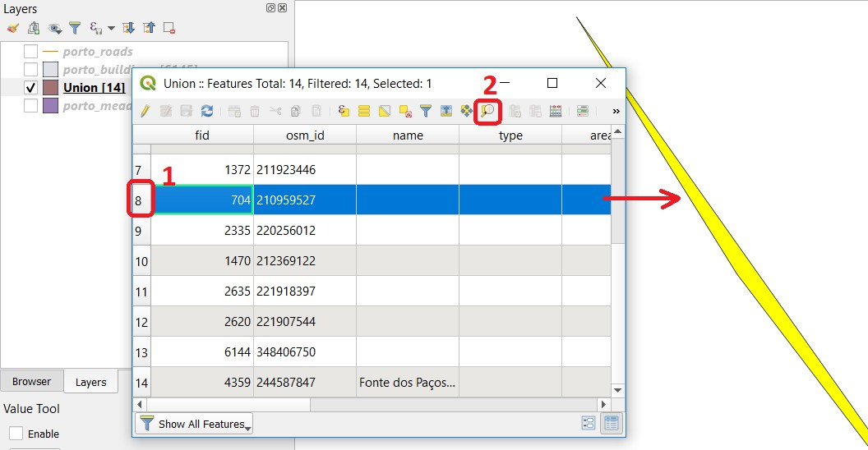Click the porto_buildings grey color swatch
868x450 pixels.
tap(50, 69)
